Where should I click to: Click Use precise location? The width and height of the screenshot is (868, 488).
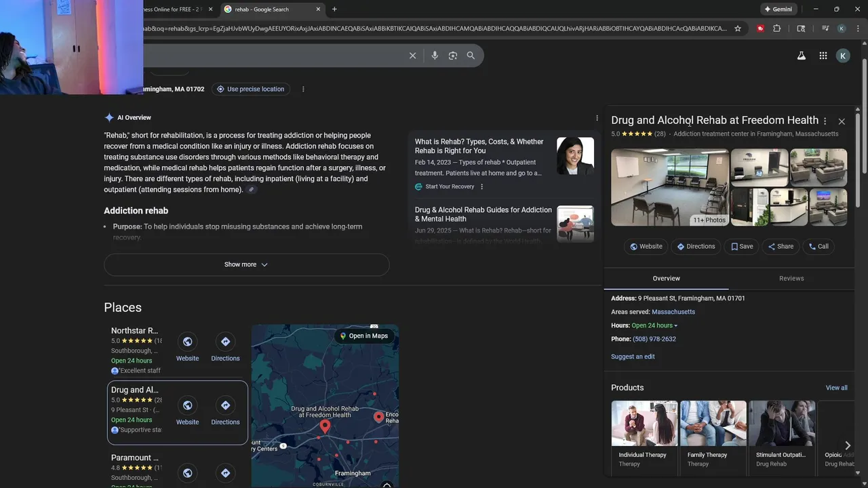point(250,89)
